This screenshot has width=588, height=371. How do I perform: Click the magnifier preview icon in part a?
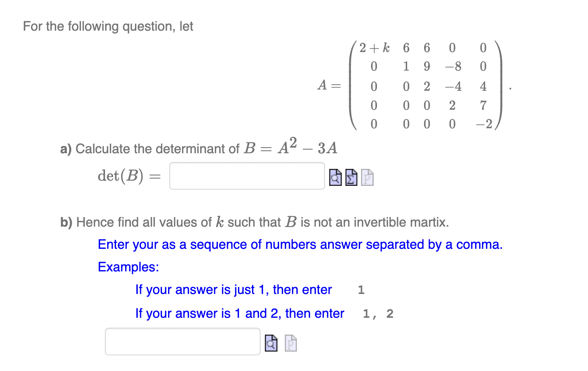click(335, 177)
